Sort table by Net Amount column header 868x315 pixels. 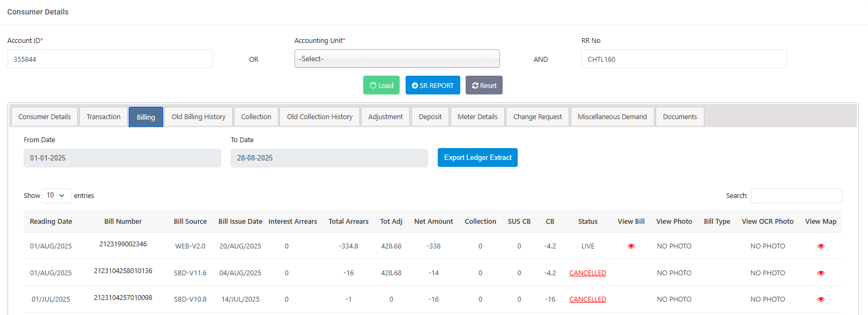(x=433, y=222)
